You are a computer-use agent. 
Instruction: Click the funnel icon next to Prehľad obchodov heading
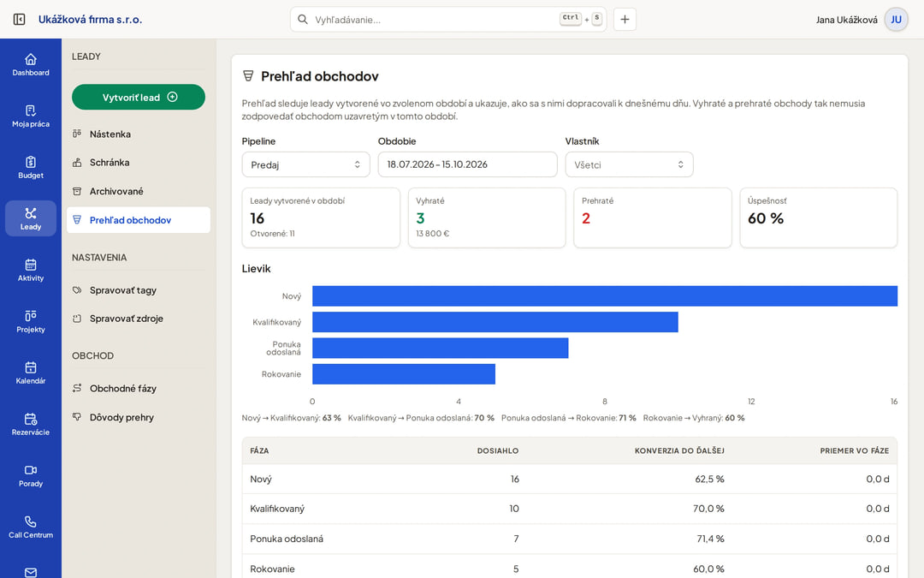[x=248, y=76]
